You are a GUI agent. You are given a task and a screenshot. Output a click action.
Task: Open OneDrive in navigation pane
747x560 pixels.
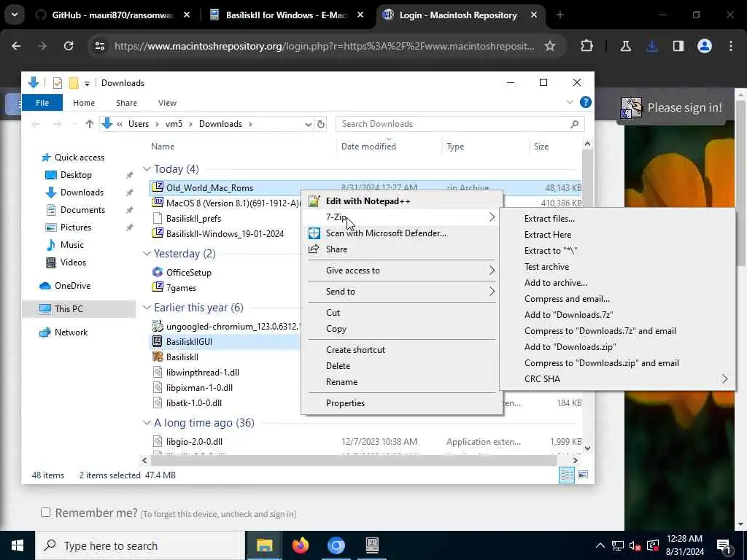coord(72,286)
